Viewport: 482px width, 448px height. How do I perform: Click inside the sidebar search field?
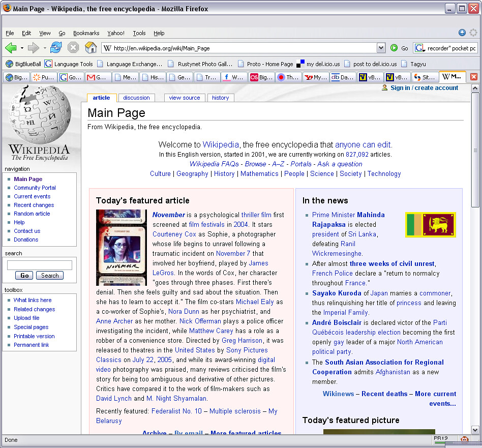click(x=39, y=264)
